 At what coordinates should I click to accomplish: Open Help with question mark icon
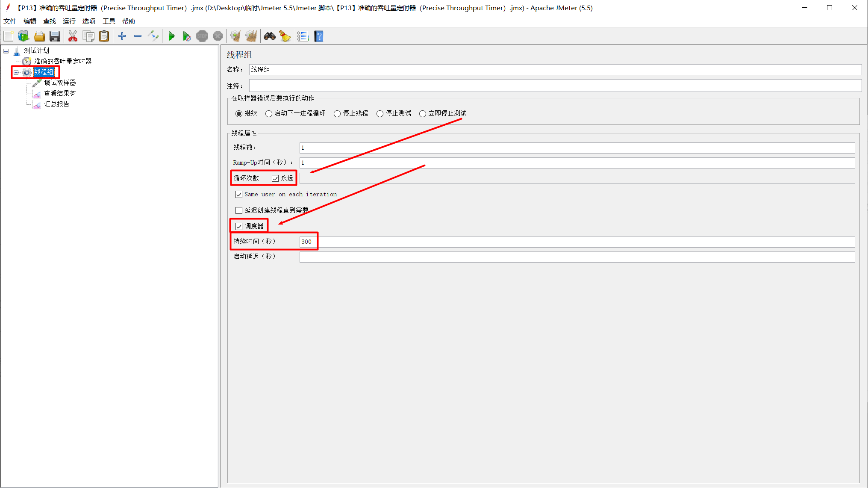click(319, 36)
